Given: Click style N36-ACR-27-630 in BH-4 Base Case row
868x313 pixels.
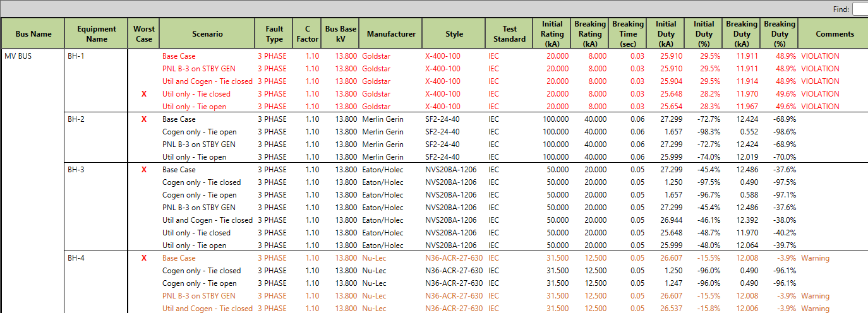Looking at the screenshot, I should click(x=454, y=258).
